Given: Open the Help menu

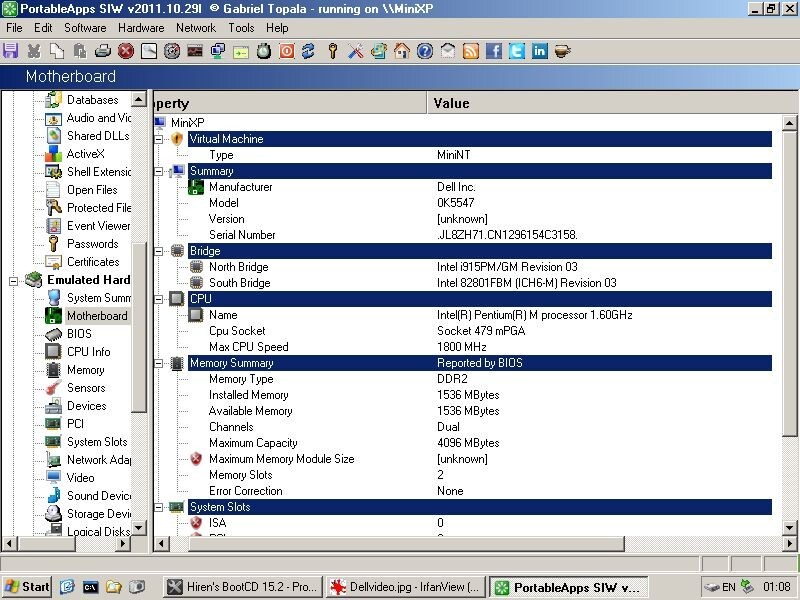Looking at the screenshot, I should [x=277, y=28].
